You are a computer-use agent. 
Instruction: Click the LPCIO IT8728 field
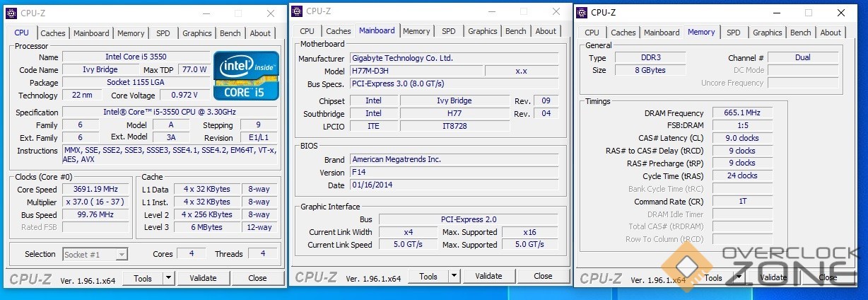coord(454,127)
